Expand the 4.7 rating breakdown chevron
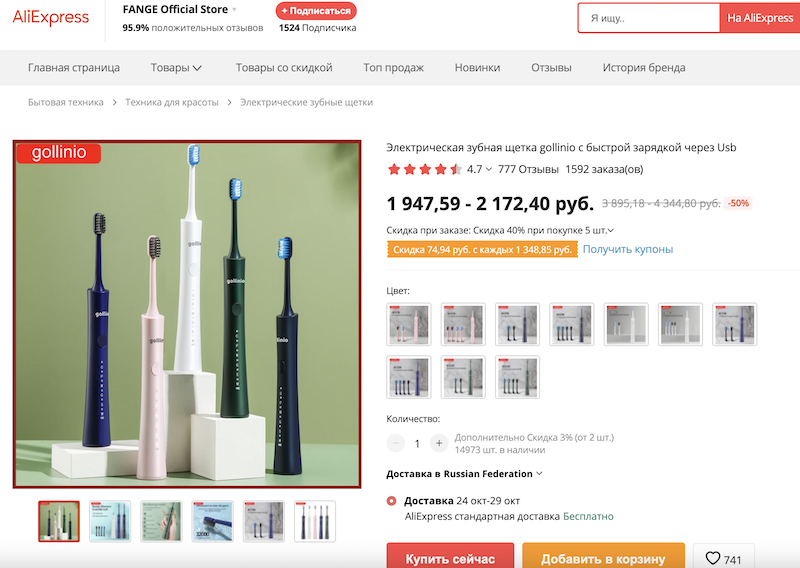The image size is (800, 568). [x=489, y=169]
